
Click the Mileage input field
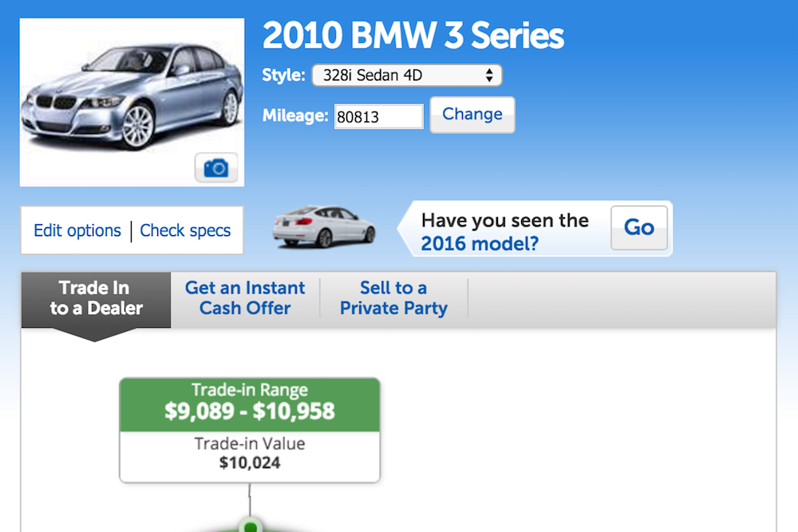(378, 116)
